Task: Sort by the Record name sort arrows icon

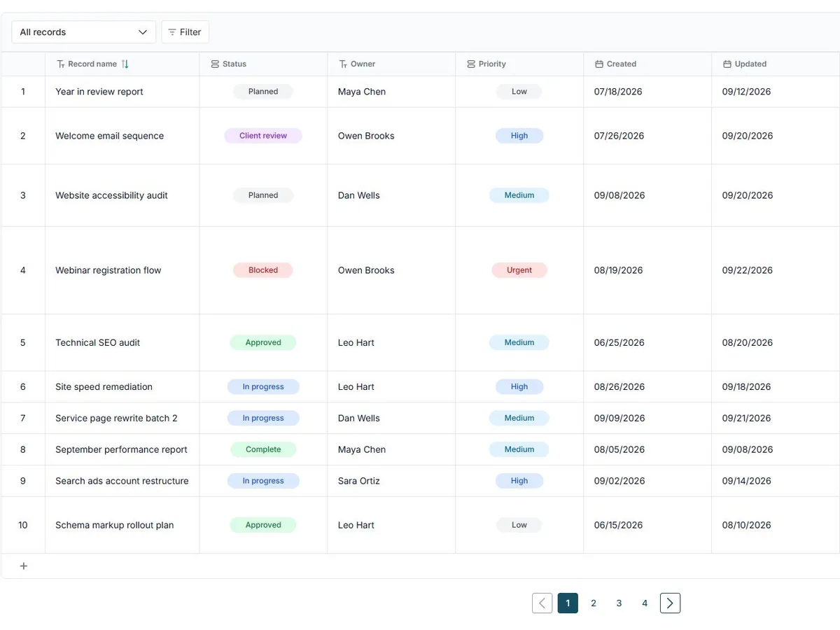Action: pyautogui.click(x=125, y=64)
